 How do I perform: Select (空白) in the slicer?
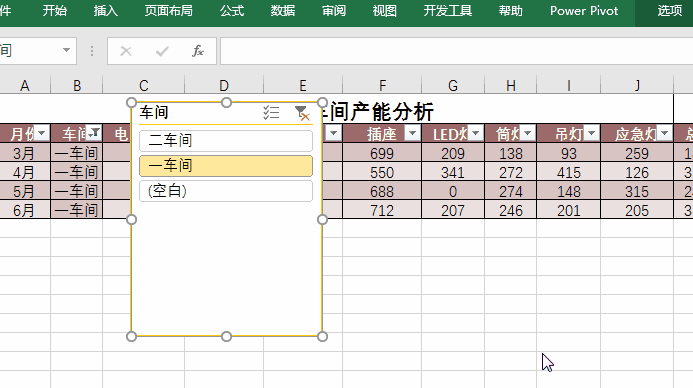[x=226, y=191]
